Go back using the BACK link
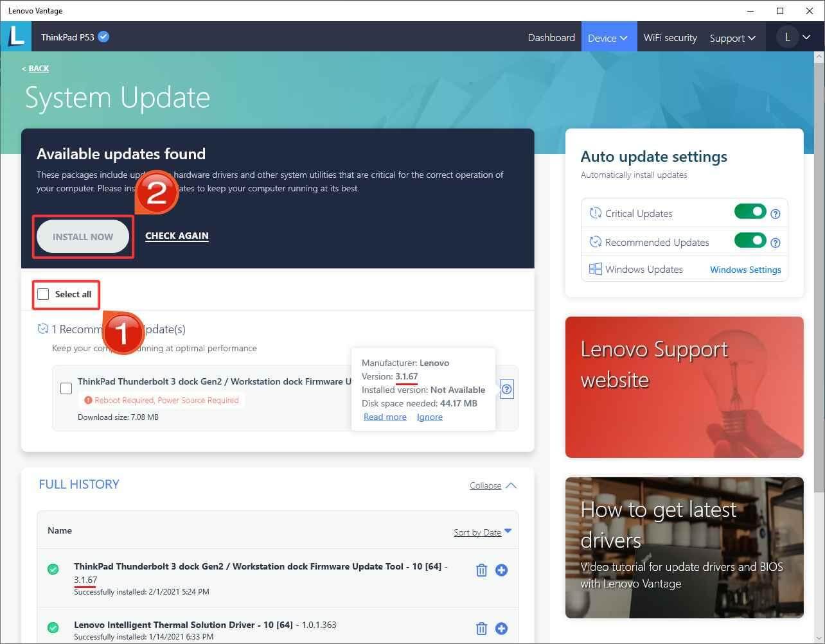 point(39,68)
